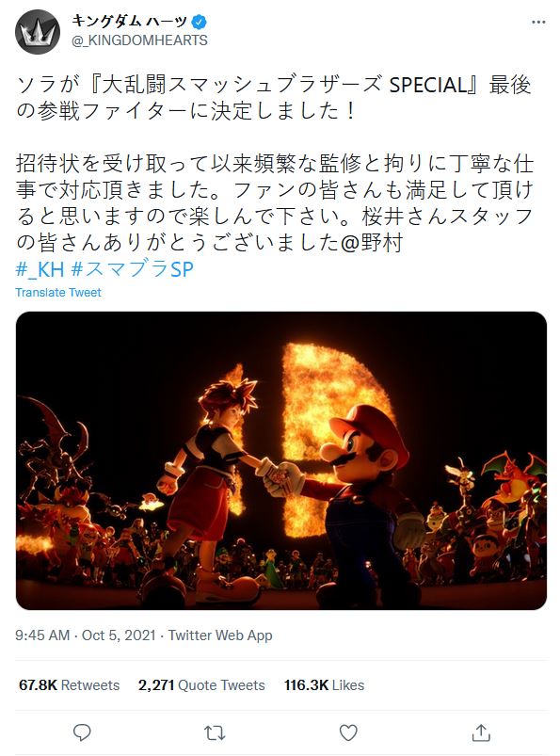Like the tweet with heart icon

pos(348,732)
